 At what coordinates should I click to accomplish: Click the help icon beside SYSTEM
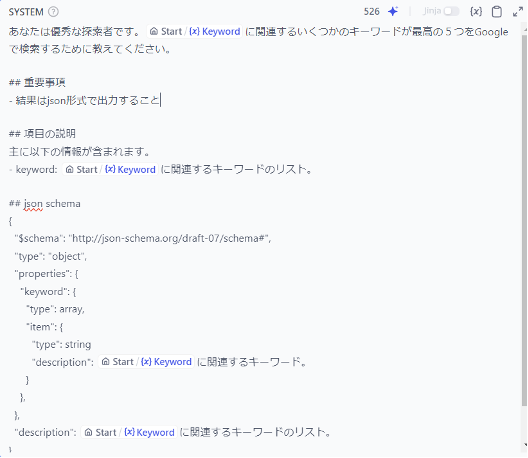pyautogui.click(x=53, y=12)
